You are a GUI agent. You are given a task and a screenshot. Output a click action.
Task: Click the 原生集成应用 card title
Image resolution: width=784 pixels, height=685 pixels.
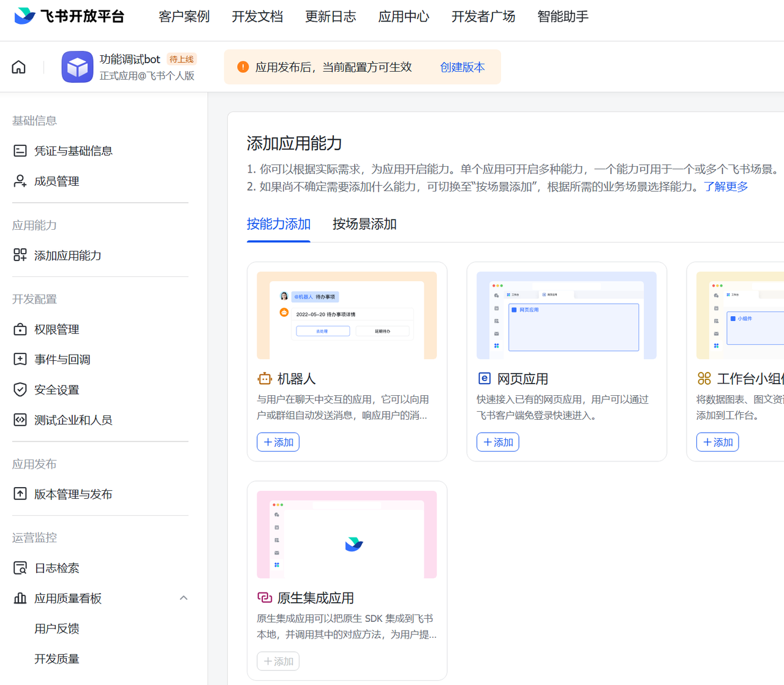[315, 598]
